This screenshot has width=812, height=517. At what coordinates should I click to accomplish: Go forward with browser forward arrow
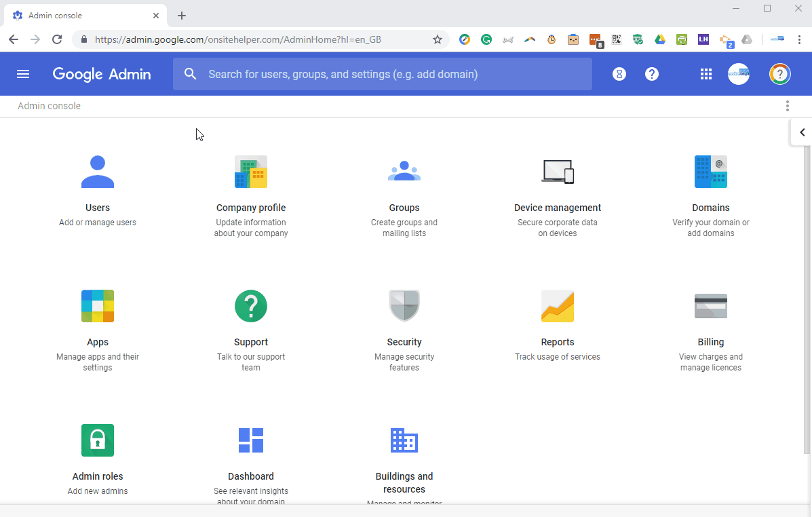35,39
